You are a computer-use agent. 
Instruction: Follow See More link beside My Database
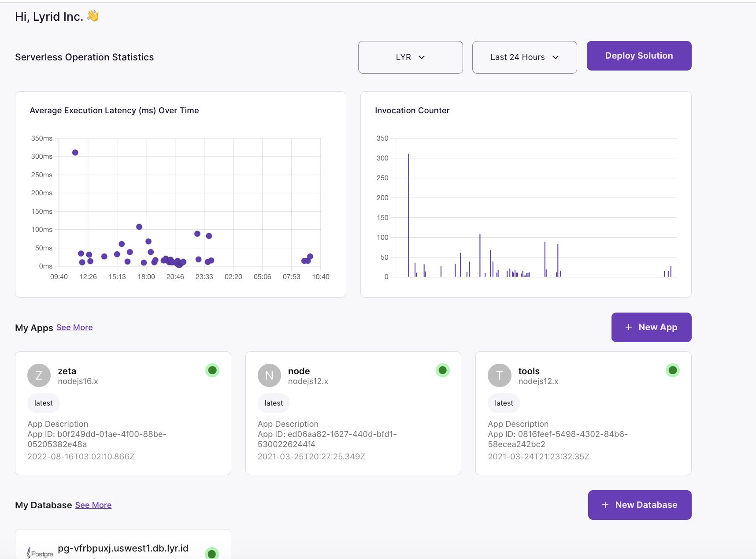pos(93,505)
